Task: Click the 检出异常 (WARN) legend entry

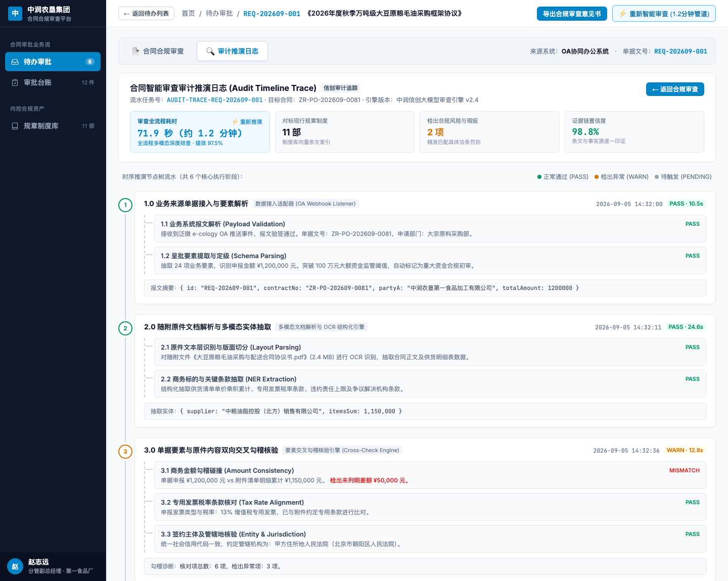Action: click(621, 177)
